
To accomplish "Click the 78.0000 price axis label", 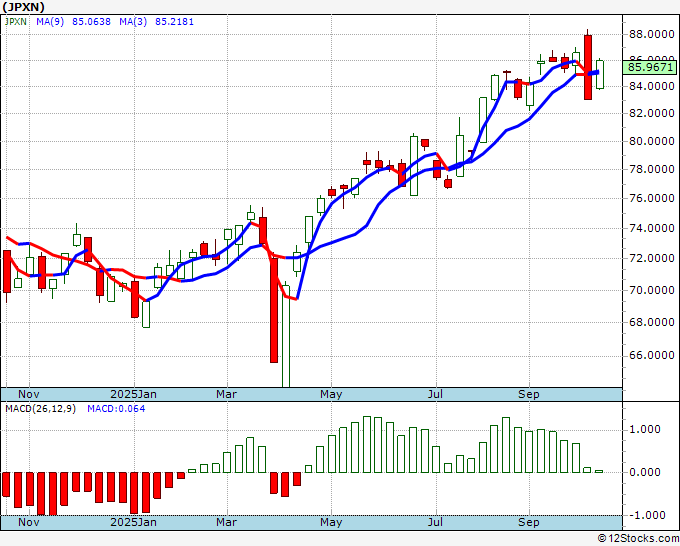I will [x=651, y=170].
